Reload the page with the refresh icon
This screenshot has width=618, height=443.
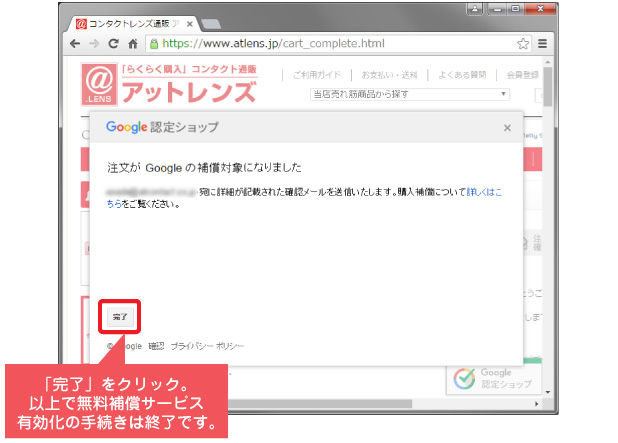click(114, 44)
